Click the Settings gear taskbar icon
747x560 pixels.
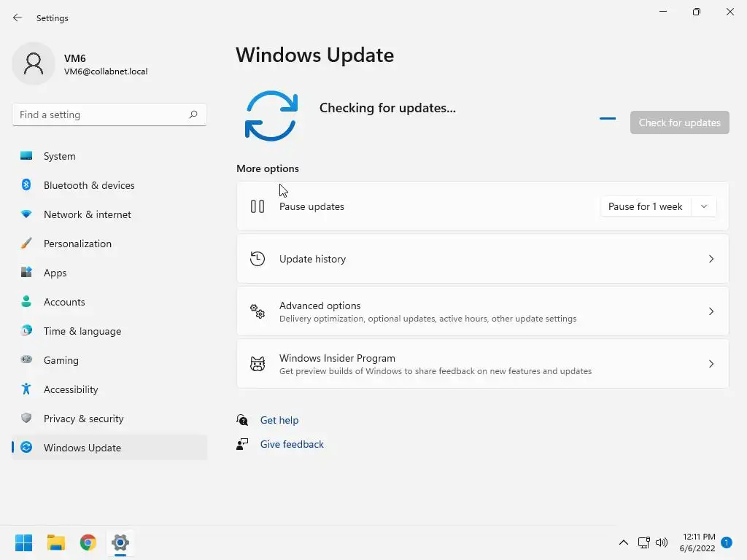click(120, 542)
